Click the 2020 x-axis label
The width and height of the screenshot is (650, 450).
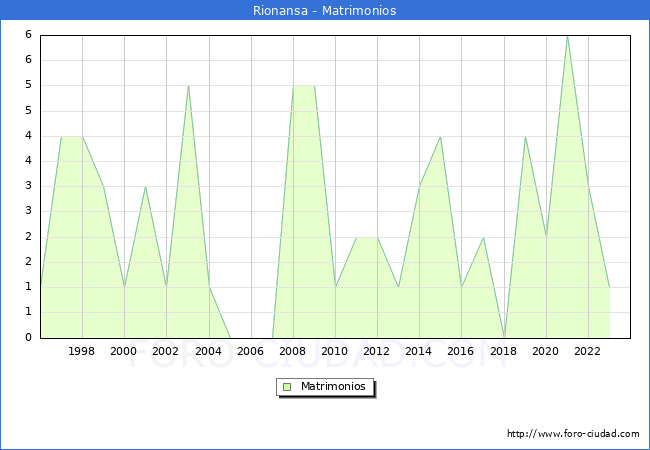(545, 351)
